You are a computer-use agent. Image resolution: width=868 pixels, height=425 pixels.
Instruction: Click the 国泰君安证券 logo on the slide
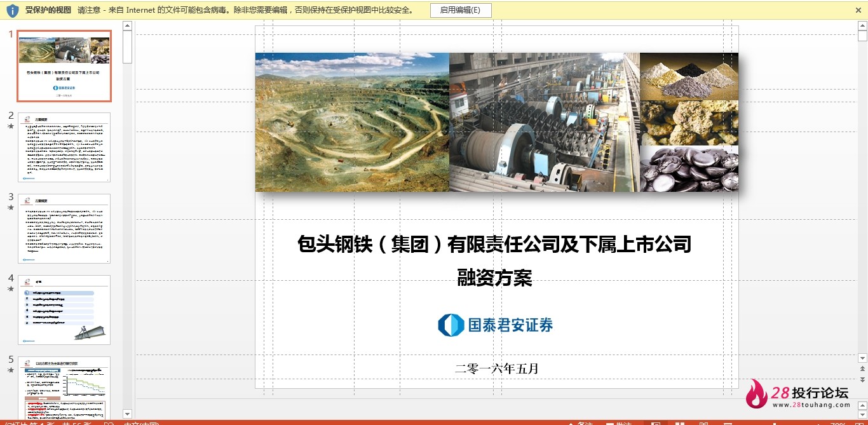tap(495, 325)
